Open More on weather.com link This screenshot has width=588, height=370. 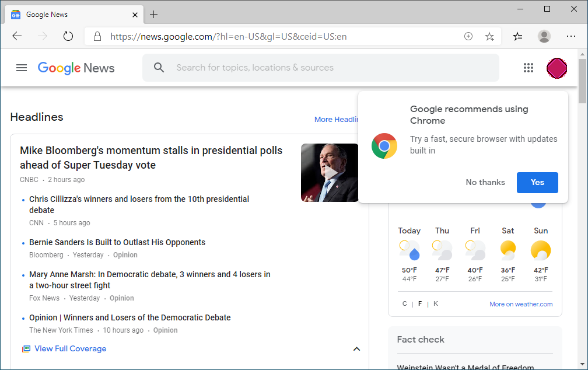[521, 304]
